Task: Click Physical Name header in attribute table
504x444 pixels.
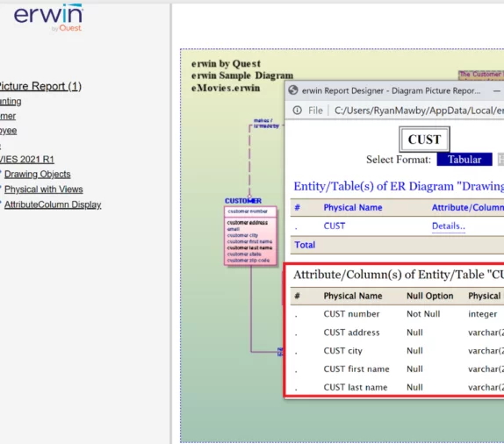Action: tap(353, 296)
